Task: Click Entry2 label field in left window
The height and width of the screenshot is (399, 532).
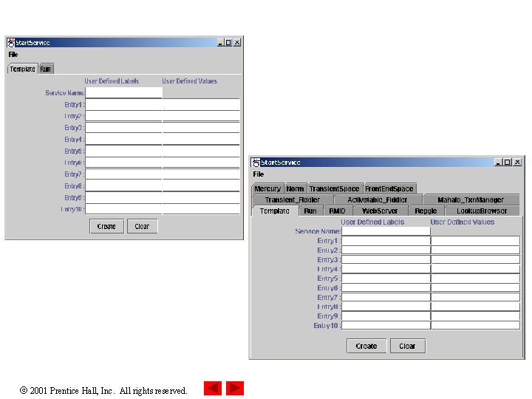Action: (124, 116)
